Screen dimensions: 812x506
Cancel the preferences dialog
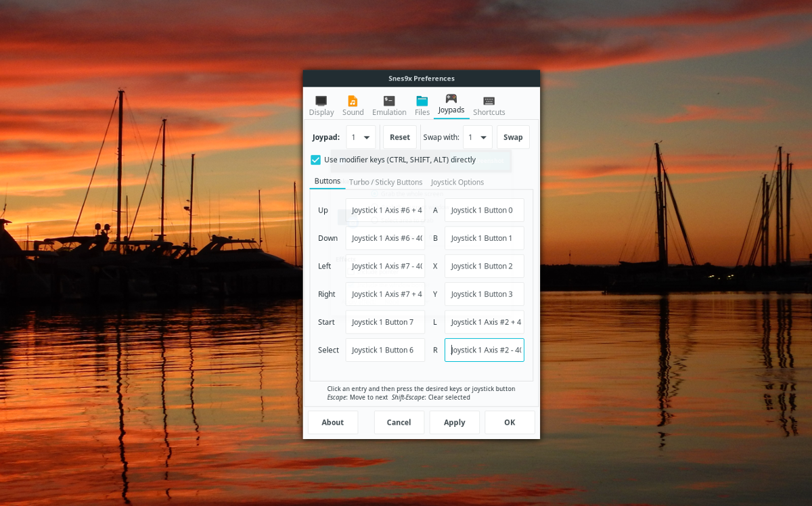coord(399,422)
